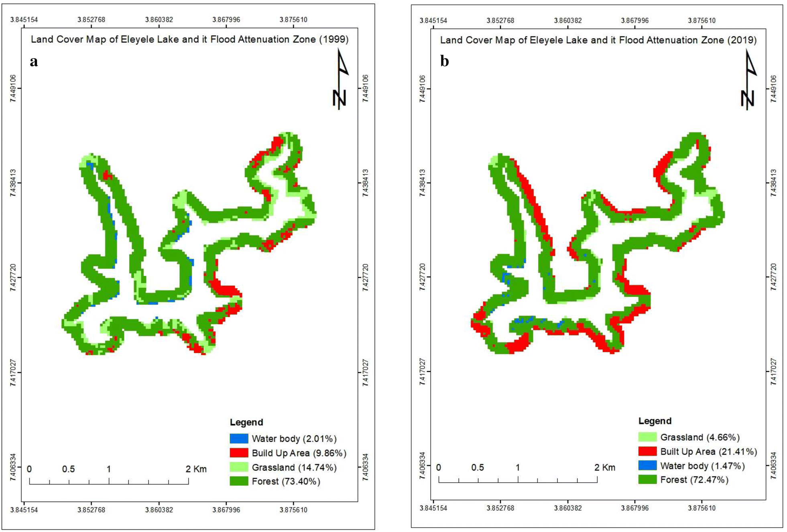
Task: Click the '0.5' scale label on map a
Action: click(x=68, y=469)
